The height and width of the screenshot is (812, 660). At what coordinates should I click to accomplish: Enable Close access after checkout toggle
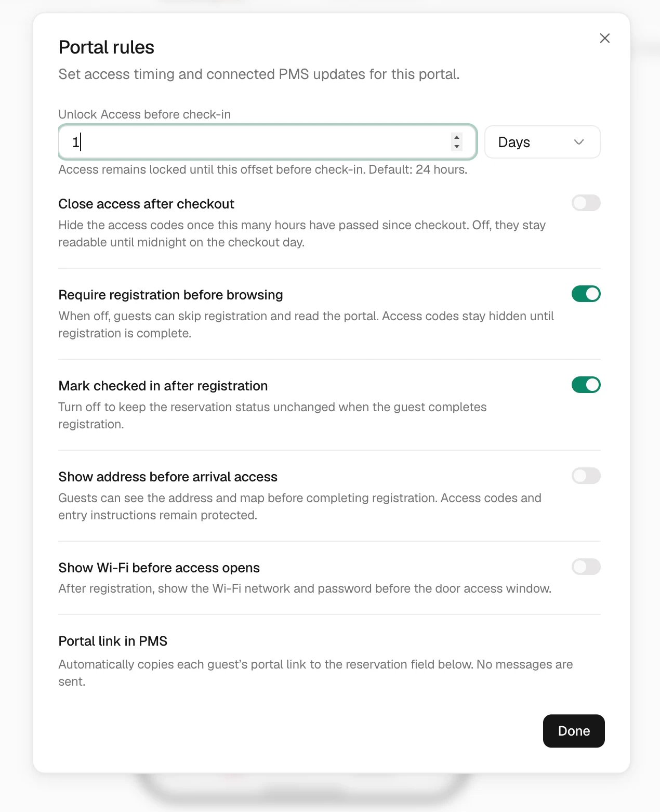click(x=586, y=203)
